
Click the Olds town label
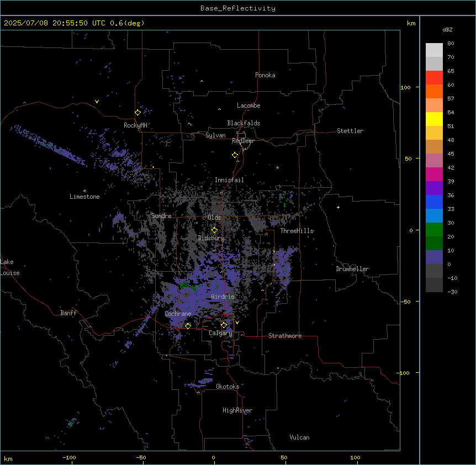(x=214, y=218)
